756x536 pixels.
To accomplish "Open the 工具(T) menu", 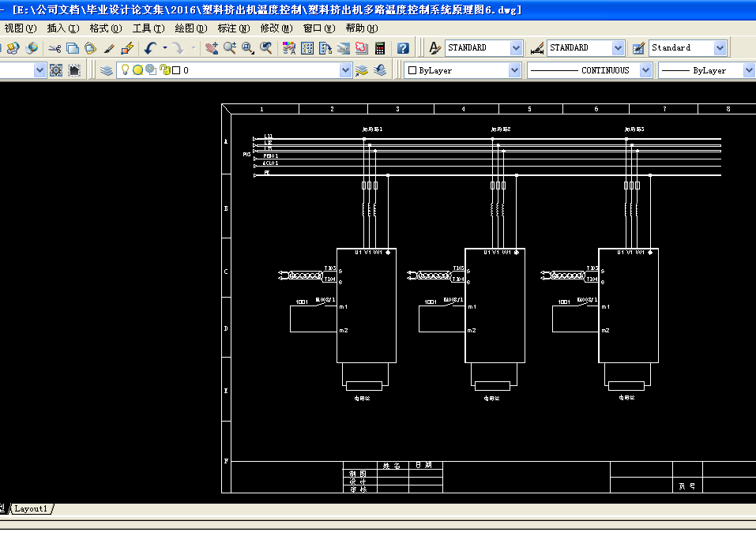I will coord(149,28).
